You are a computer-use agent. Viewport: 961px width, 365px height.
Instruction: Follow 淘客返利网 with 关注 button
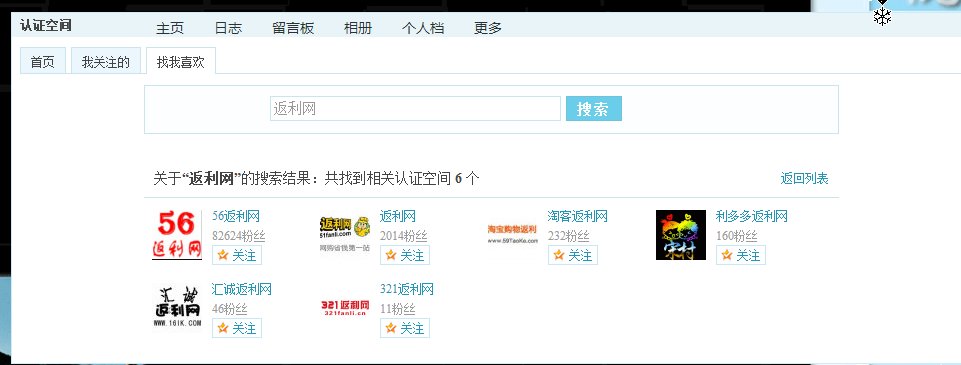573,255
